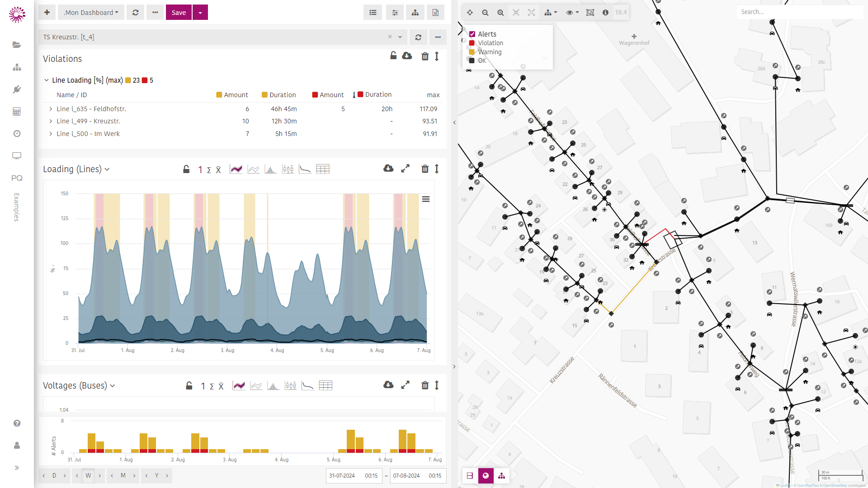Open the chart hamburger menu in Loading plot

[x=426, y=199]
